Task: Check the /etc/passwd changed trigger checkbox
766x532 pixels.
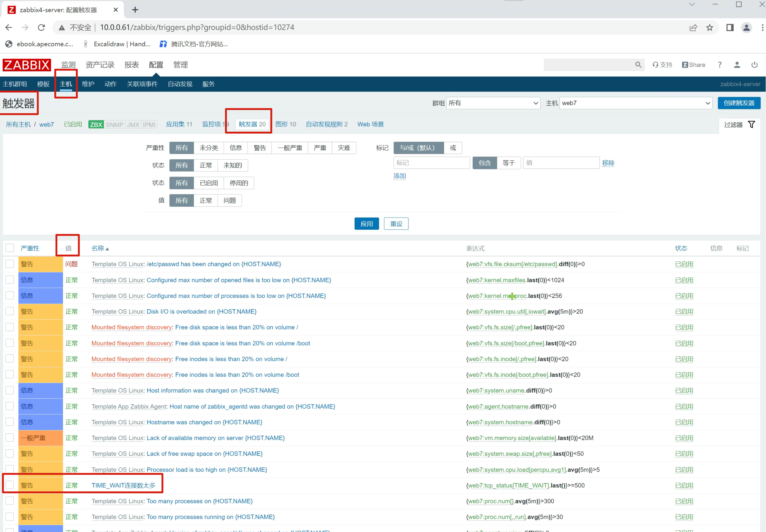Action: tap(10, 264)
